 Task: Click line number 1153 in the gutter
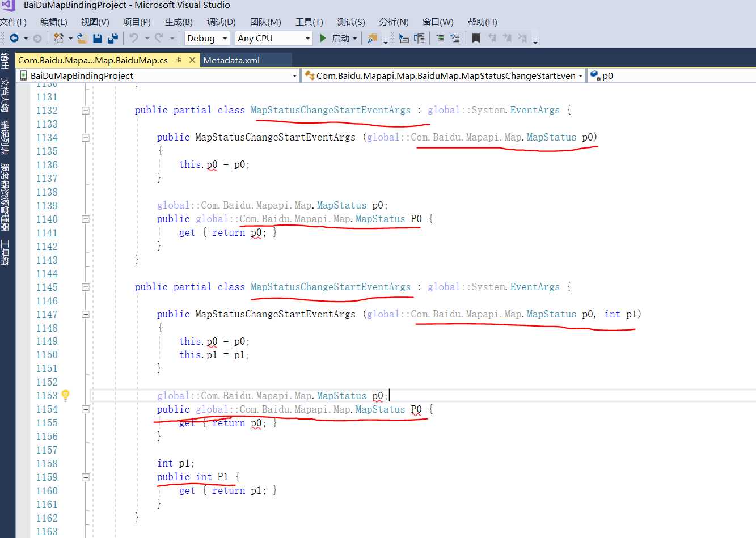pos(47,396)
